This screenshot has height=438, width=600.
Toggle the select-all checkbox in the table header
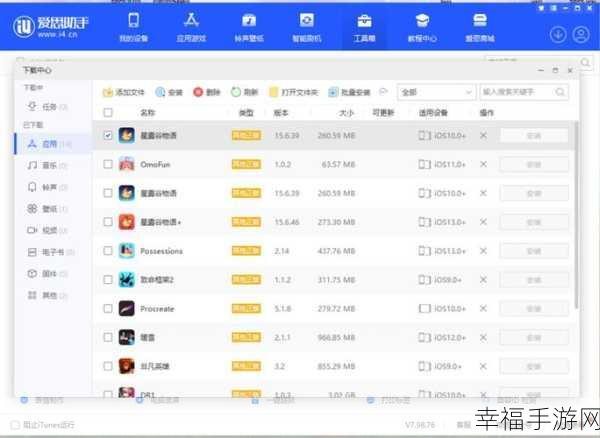108,112
